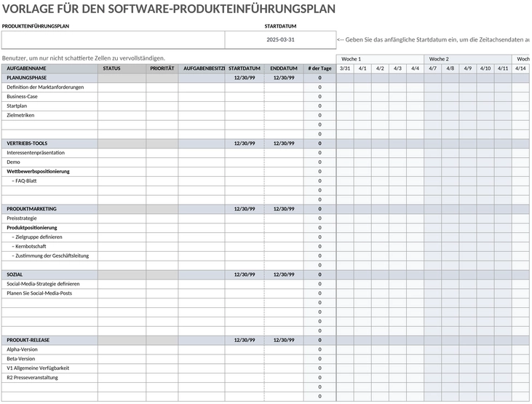The height and width of the screenshot is (404, 532).
Task: Select the Business-Case task cell
Action: (50, 96)
